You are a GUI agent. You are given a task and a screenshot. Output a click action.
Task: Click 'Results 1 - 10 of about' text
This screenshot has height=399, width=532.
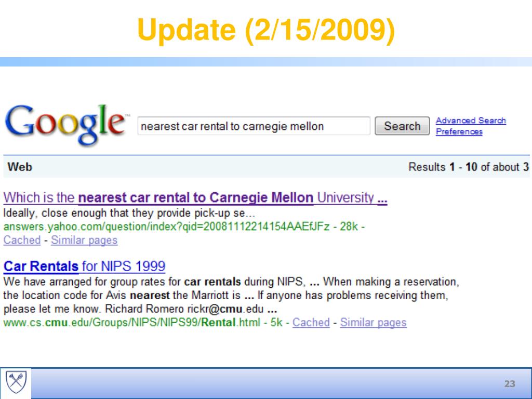pos(468,167)
